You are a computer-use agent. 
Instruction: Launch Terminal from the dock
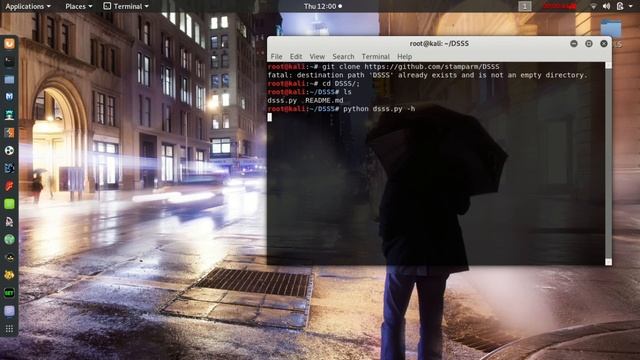9,61
